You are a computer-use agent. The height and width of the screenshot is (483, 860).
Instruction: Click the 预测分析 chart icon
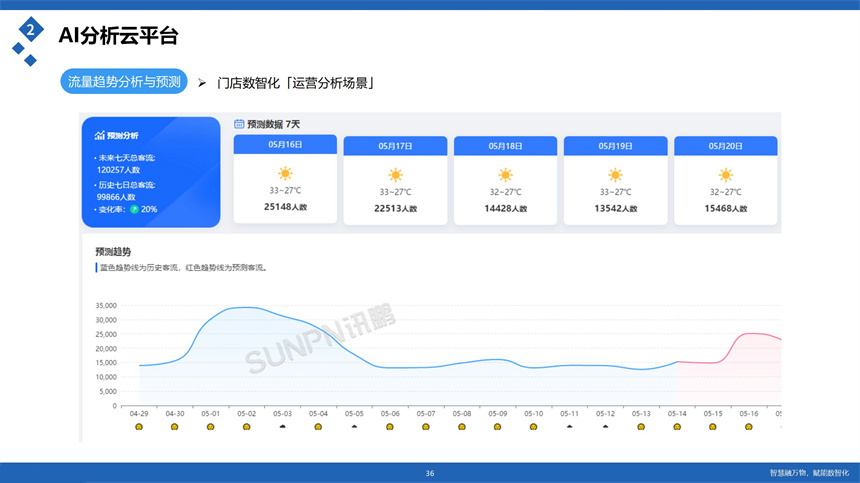point(99,135)
